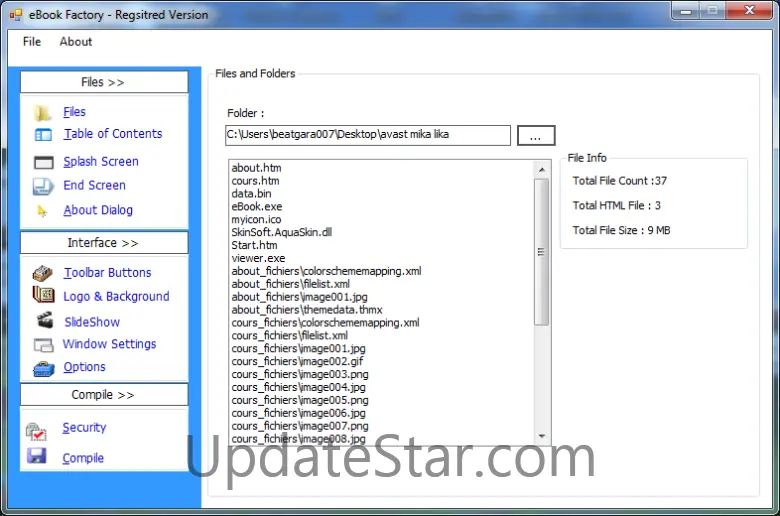Go to Splash Screen settings
This screenshot has width=780, height=516.
click(101, 162)
